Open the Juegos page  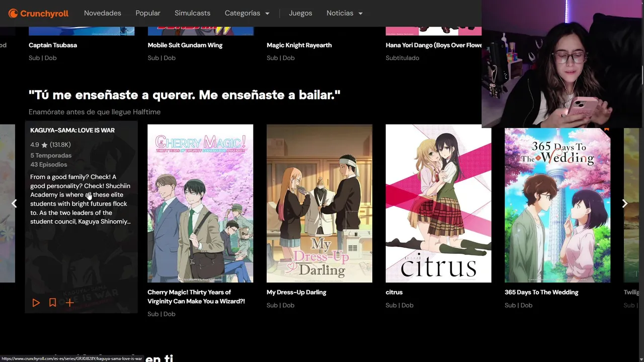[300, 13]
